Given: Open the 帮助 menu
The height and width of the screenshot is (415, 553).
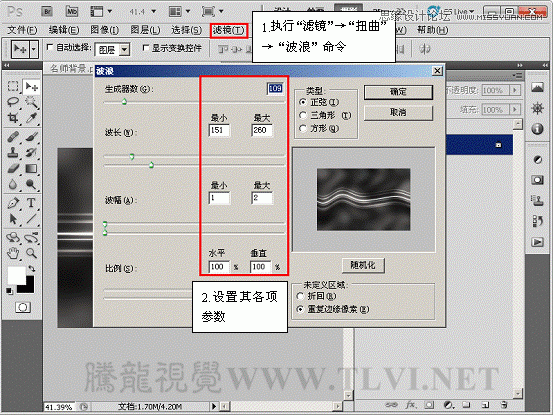Looking at the screenshot, I should pos(432,30).
